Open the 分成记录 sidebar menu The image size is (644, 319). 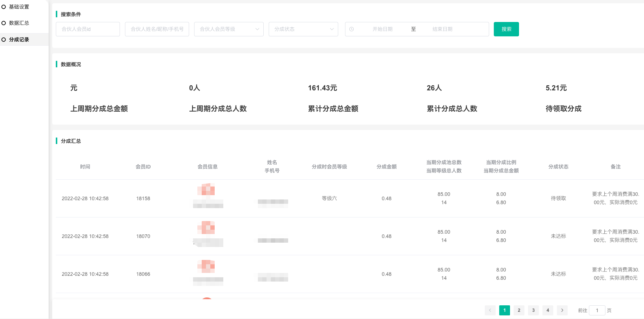pyautogui.click(x=19, y=40)
